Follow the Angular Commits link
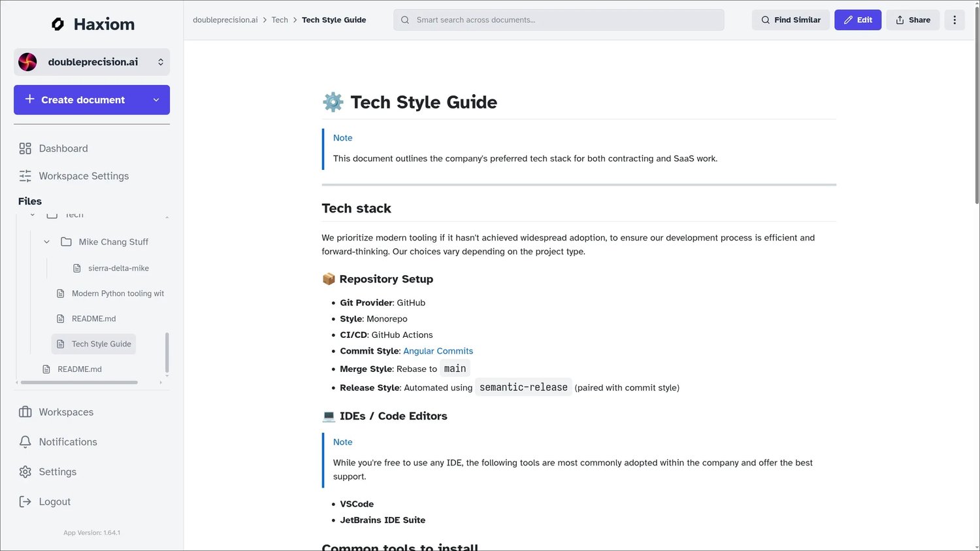This screenshot has width=980, height=551. tap(438, 351)
